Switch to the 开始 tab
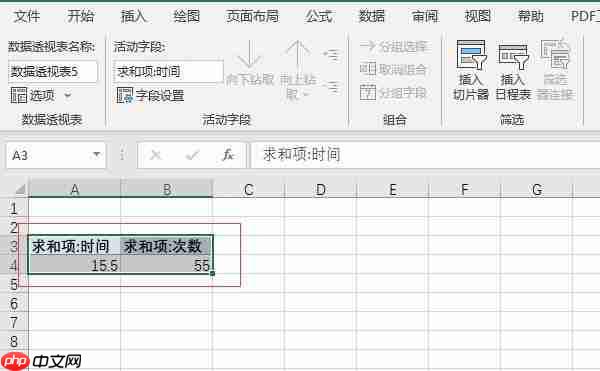 tap(80, 16)
